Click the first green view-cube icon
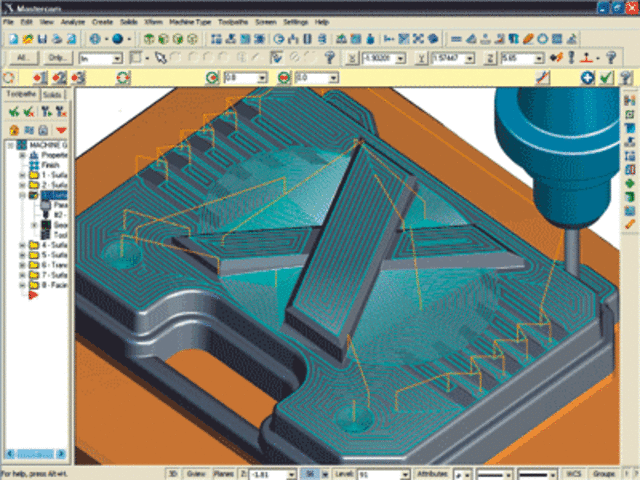 pos(149,39)
